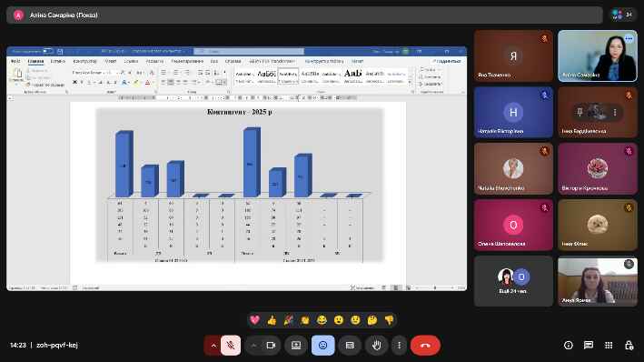This screenshot has height=362, width=644.
Task: Send the thinking face reaction
Action: pos(372,320)
